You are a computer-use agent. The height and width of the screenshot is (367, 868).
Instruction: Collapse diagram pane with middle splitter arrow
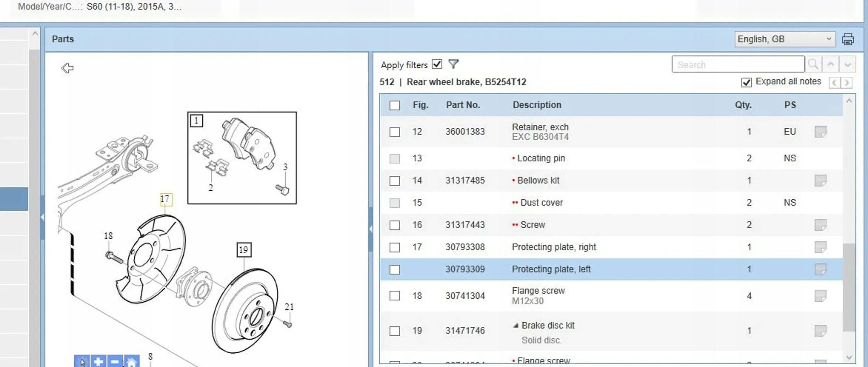tap(371, 229)
